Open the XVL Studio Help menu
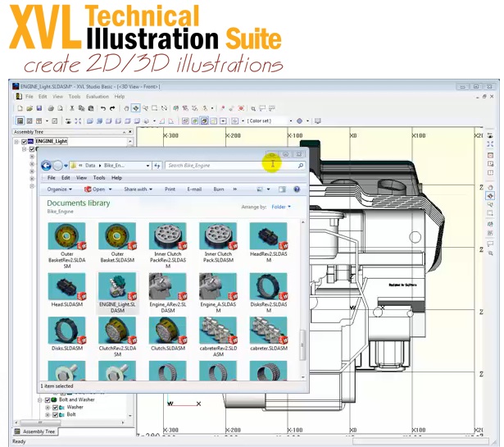Screen dimensions: 504x447 120,97
